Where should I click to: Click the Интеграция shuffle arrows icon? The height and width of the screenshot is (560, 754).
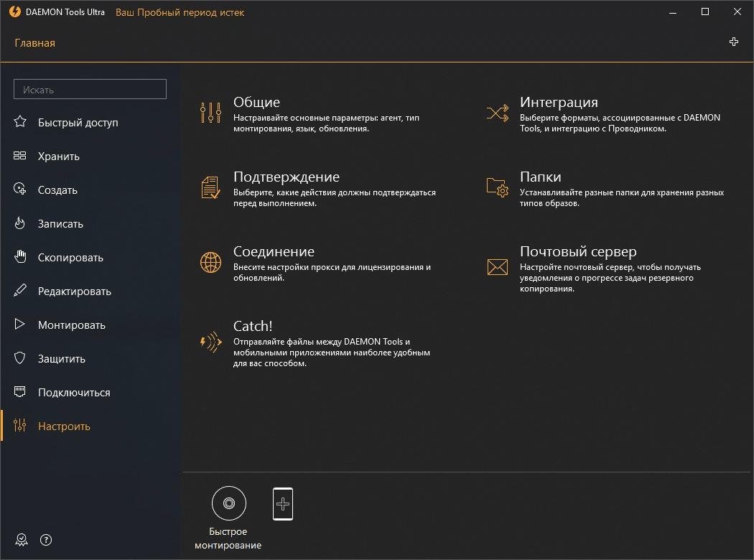[x=497, y=113]
